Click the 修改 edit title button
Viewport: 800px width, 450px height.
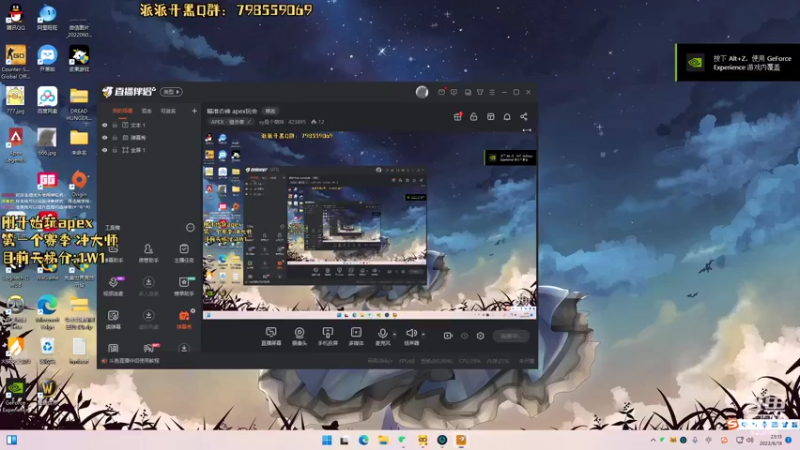[270, 111]
